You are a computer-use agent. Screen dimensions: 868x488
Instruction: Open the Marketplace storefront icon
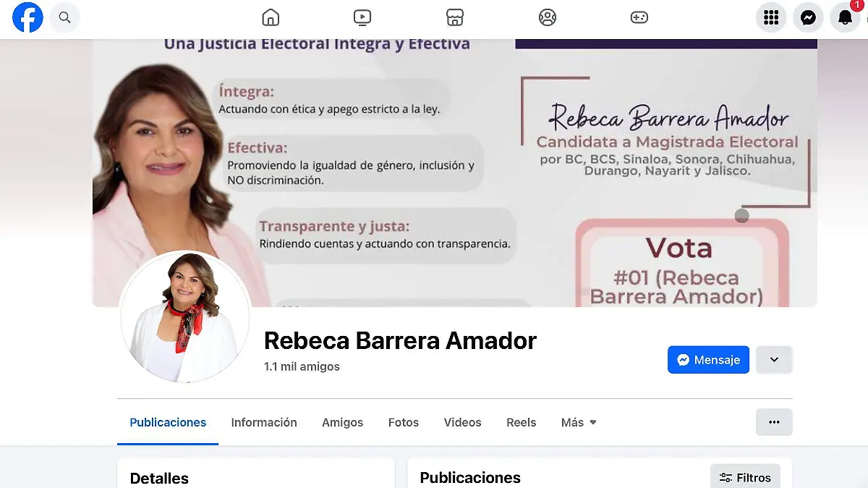(454, 17)
